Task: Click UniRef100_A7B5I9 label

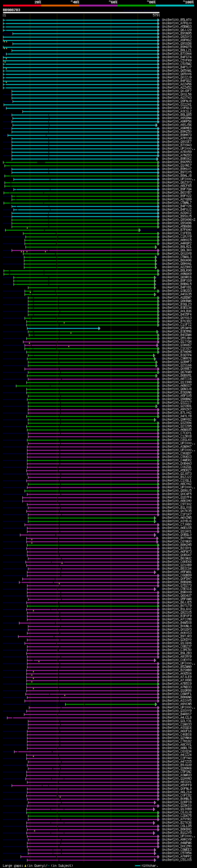Action: [177, 684]
